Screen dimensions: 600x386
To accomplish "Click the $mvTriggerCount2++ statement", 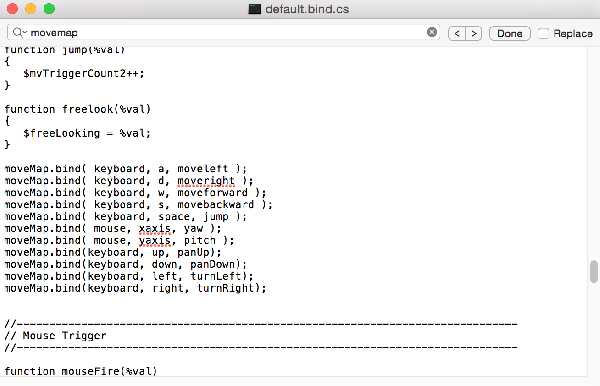I will pyautogui.click(x=84, y=73).
